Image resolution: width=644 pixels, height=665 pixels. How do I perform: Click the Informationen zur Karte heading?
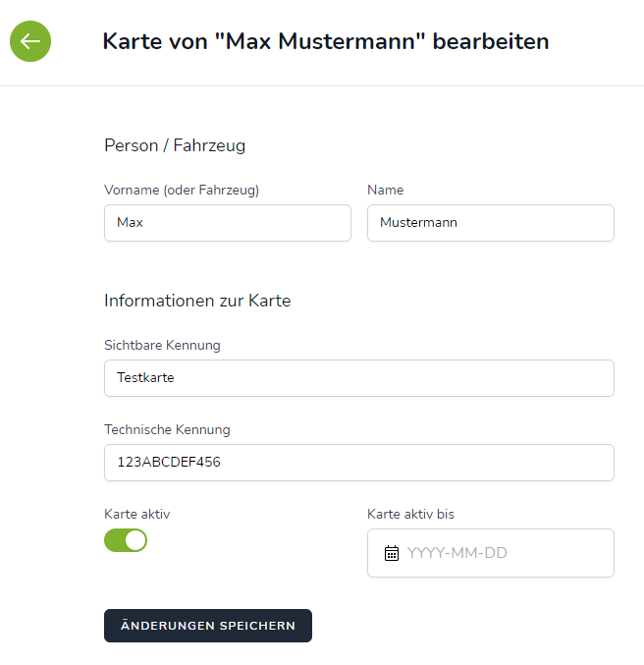pyautogui.click(x=197, y=301)
